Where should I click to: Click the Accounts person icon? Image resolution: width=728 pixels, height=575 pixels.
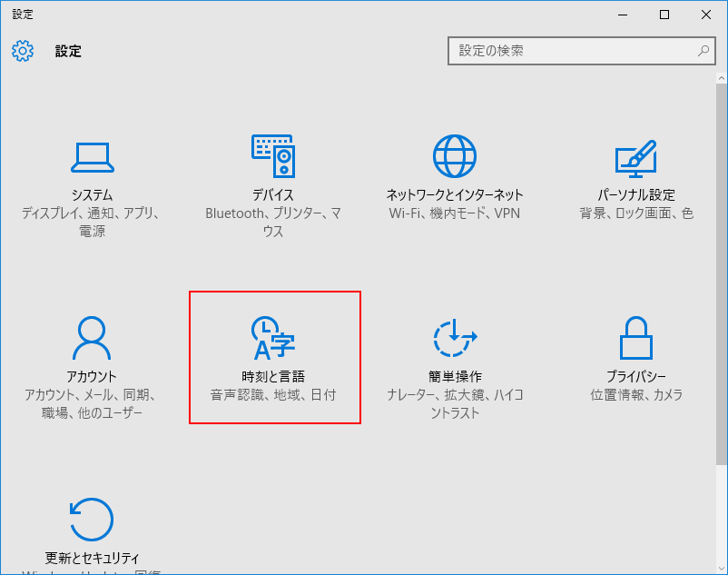click(92, 339)
